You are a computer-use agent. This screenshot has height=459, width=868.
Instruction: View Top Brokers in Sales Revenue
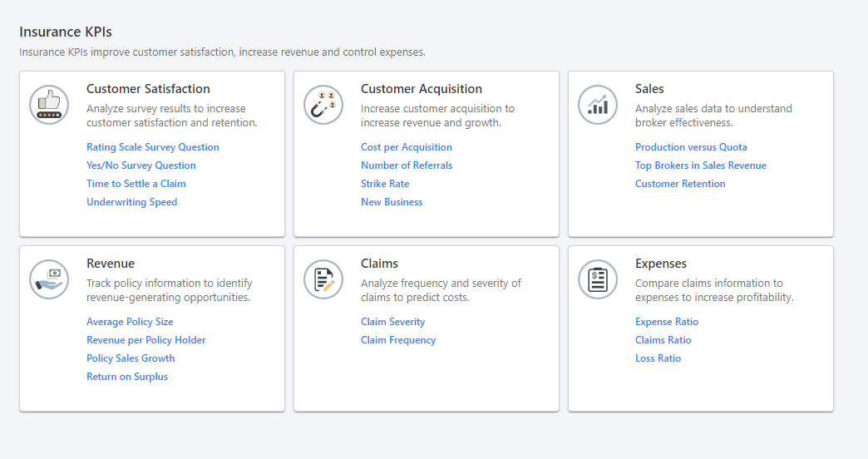[x=701, y=165]
